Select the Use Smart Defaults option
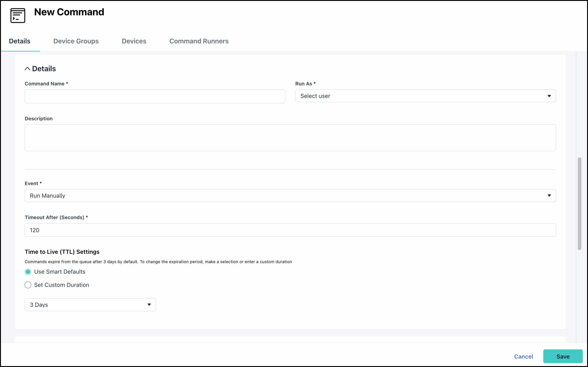588x367 pixels. click(28, 272)
